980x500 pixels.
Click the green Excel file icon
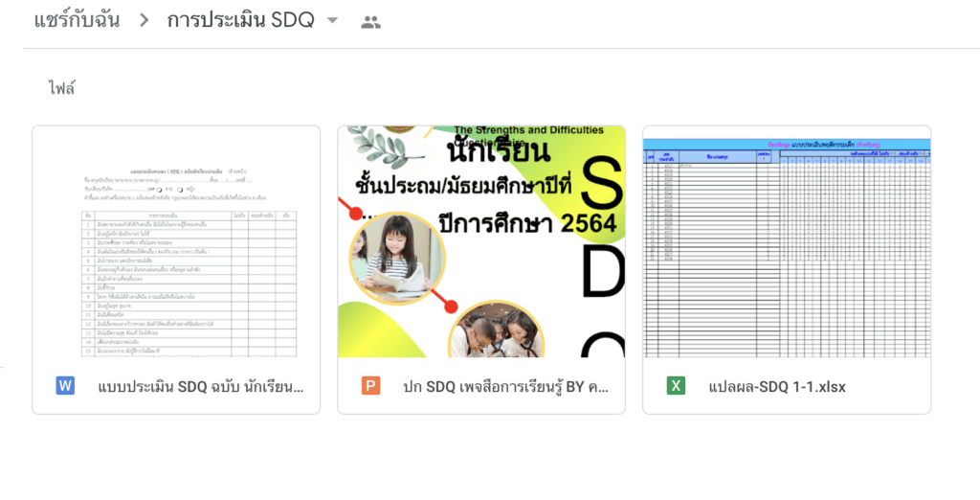tap(676, 386)
